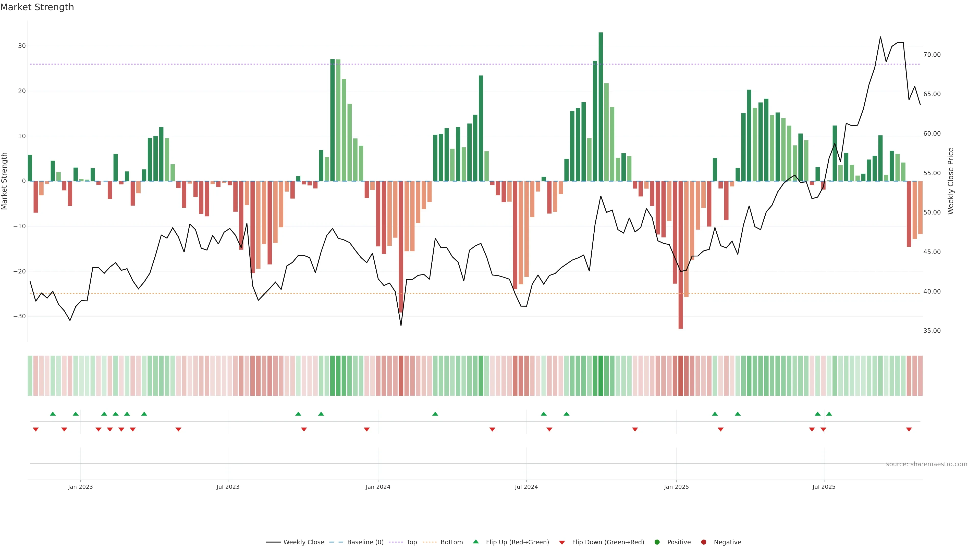
Task: Click the tallest dark green strength bar
Action: [x=601, y=106]
